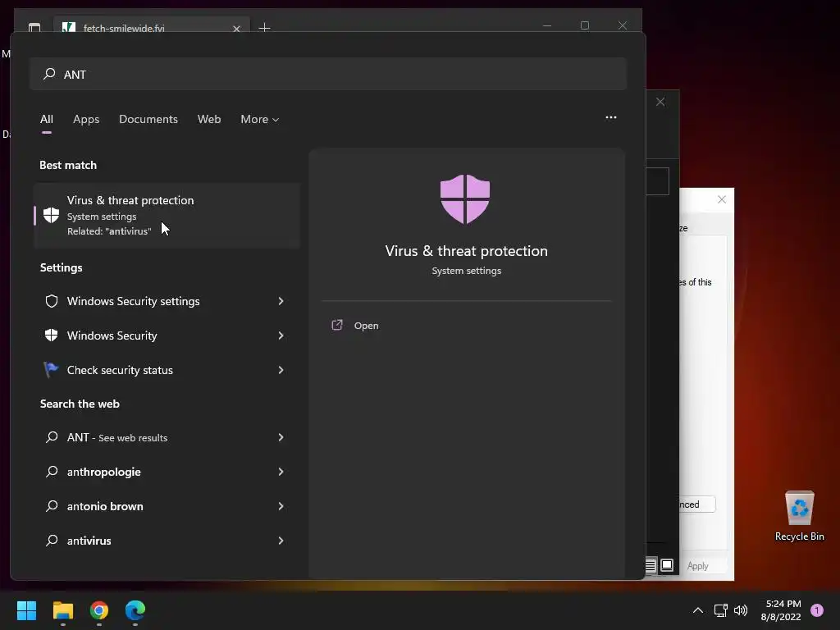Expand anthropologie suggestion chevron
Viewport: 840px width, 630px height.
pos(281,472)
